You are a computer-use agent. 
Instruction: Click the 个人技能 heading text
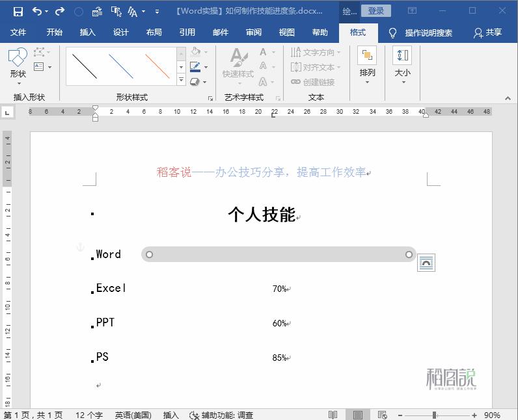(x=262, y=214)
